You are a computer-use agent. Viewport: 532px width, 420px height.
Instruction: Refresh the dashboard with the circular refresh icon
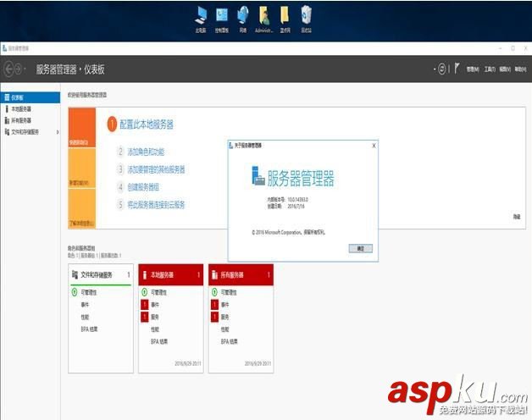(441, 69)
